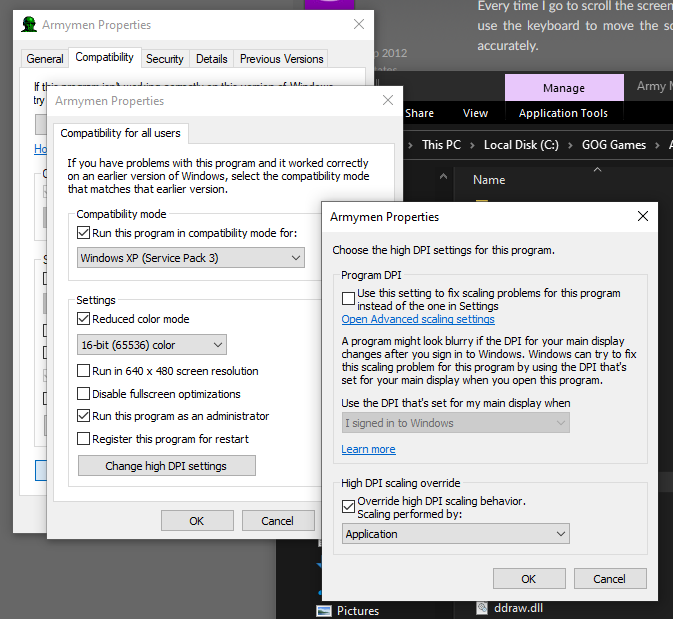Select the Compatibility tab
Image resolution: width=673 pixels, height=619 pixels.
coord(104,57)
